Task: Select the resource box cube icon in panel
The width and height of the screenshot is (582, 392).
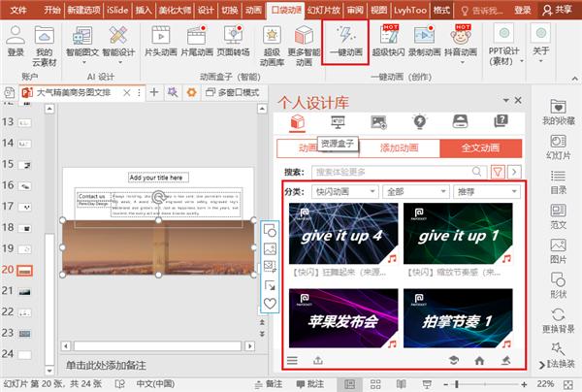Action: point(298,122)
